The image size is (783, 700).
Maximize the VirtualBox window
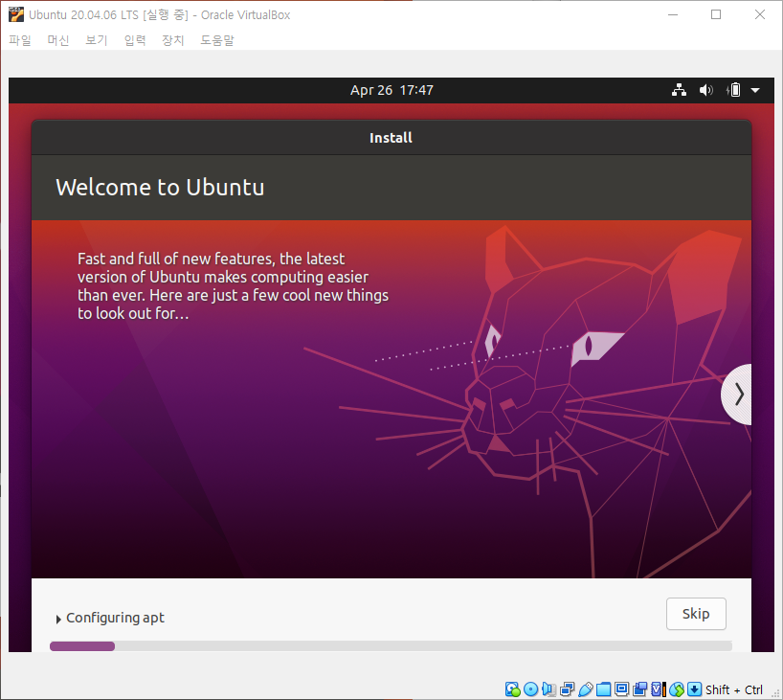coord(716,14)
